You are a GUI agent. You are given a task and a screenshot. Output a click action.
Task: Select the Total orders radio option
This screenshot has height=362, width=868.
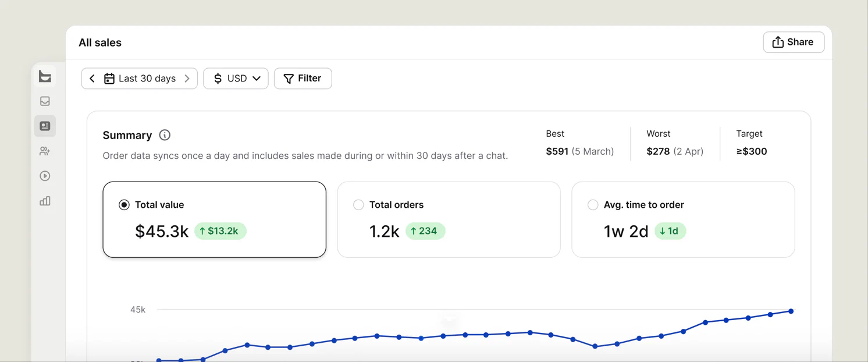coord(358,205)
